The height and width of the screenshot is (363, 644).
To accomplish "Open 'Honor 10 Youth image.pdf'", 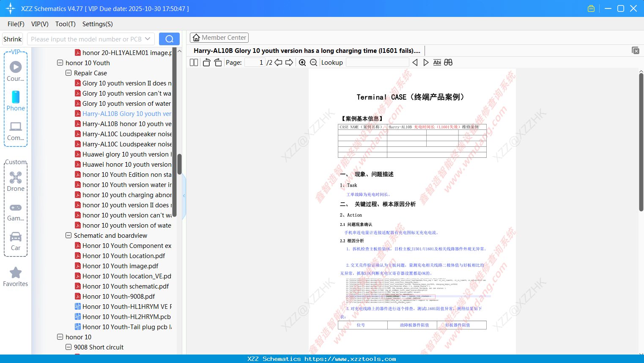I will (117, 266).
